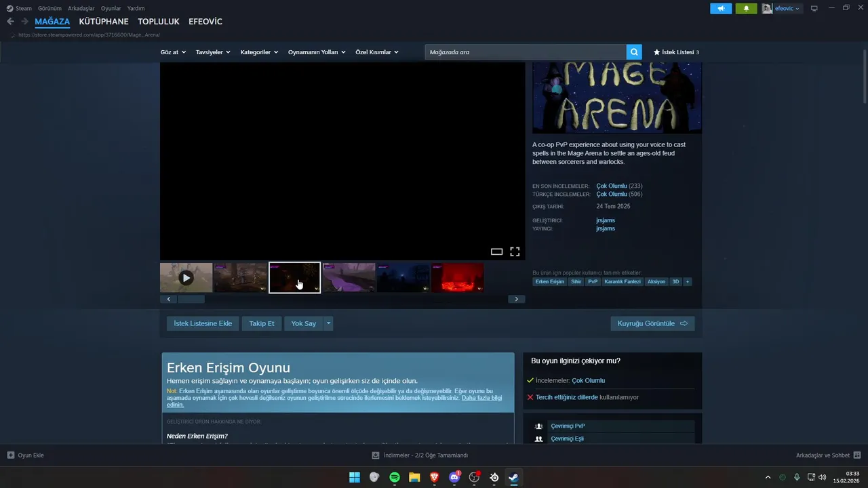
Task: Click the microphone tray icon
Action: tap(797, 477)
